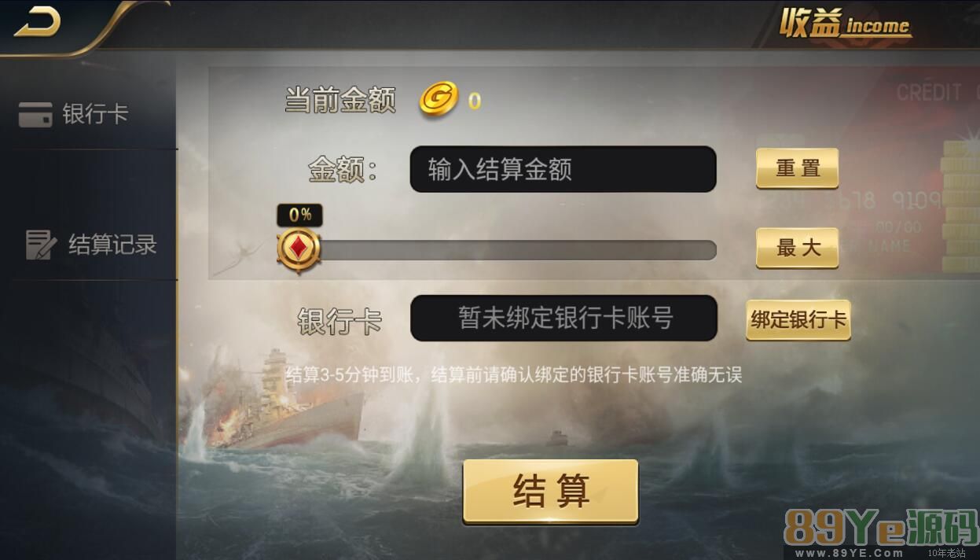Image resolution: width=980 pixels, height=560 pixels.
Task: Click the gold G coin icon
Action: [x=439, y=100]
